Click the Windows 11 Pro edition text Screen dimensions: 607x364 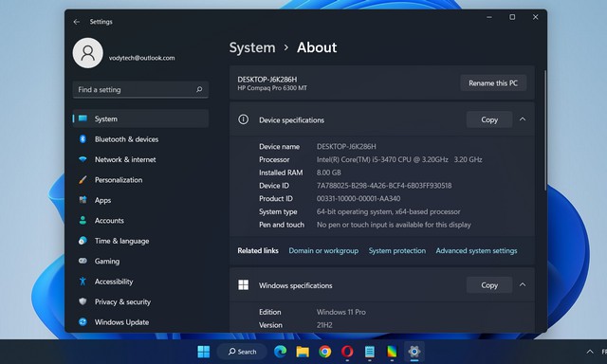pos(341,312)
